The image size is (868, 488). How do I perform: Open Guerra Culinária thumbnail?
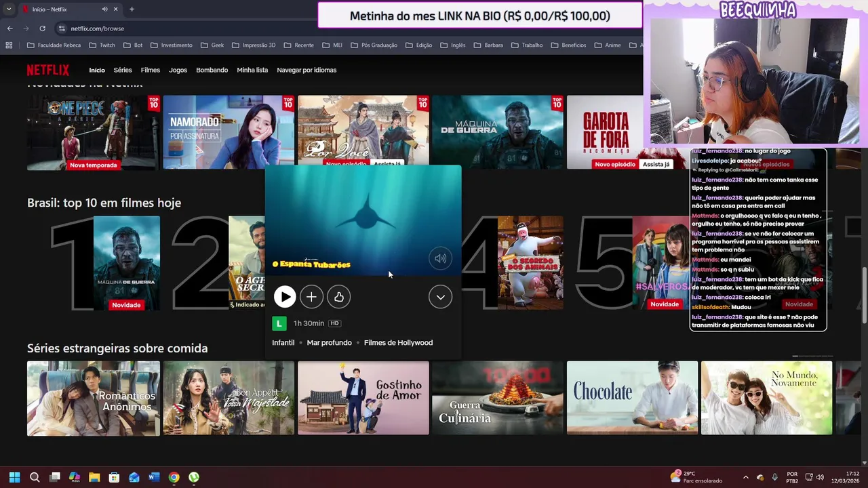498,398
